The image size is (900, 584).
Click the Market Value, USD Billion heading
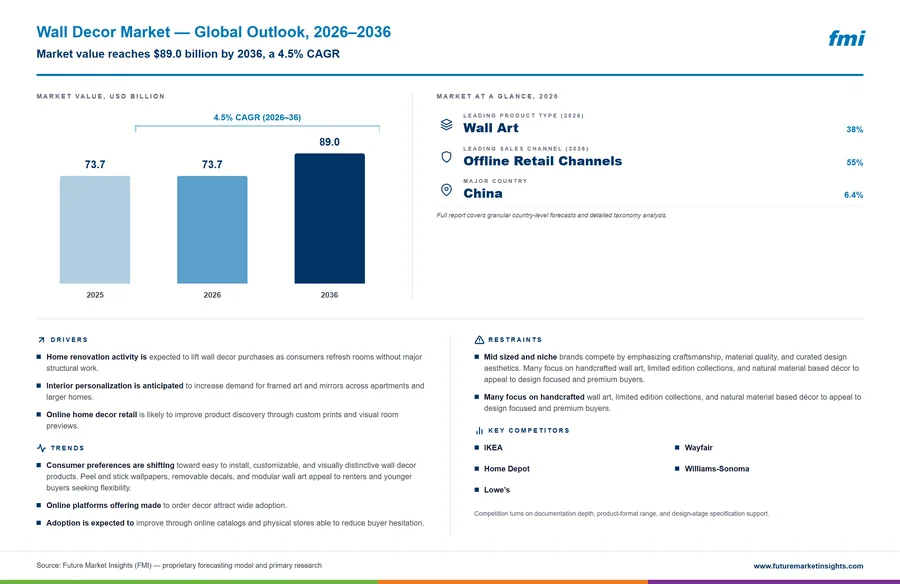tap(100, 96)
